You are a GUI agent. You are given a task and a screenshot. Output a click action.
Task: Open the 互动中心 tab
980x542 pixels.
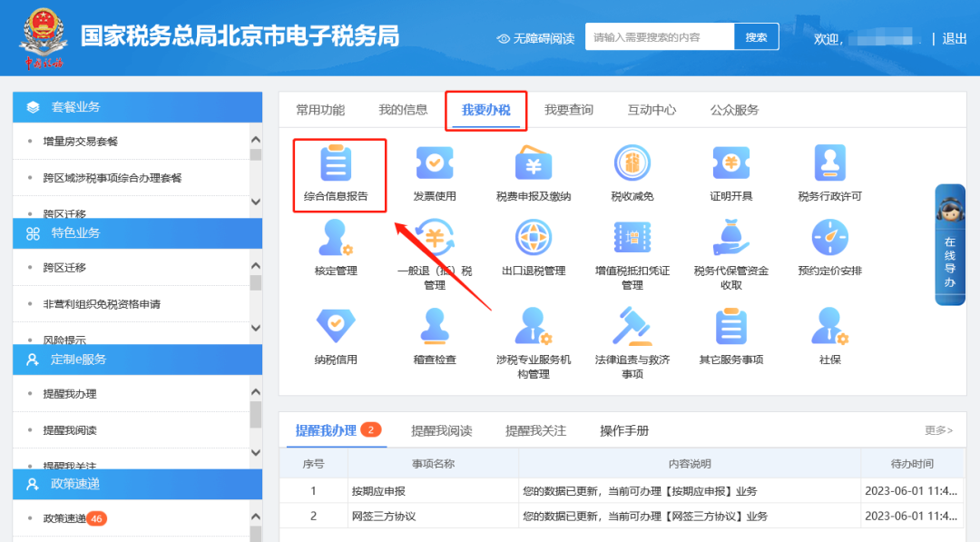(652, 110)
